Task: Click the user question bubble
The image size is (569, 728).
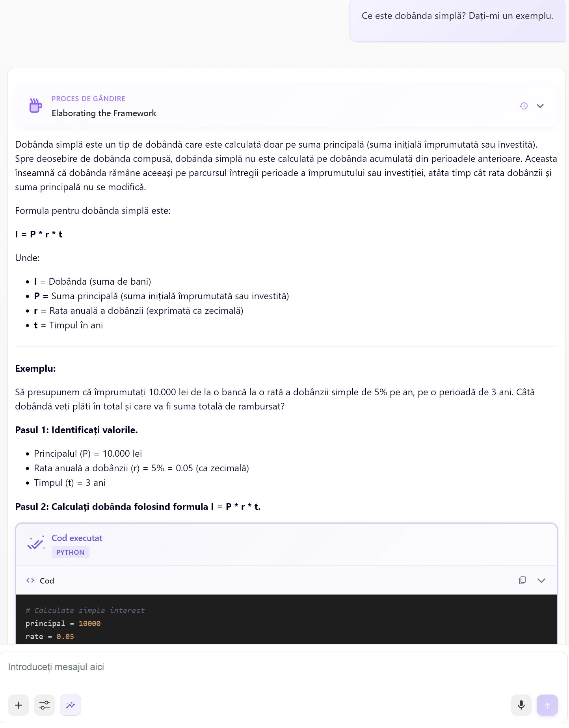Action: coord(457,16)
